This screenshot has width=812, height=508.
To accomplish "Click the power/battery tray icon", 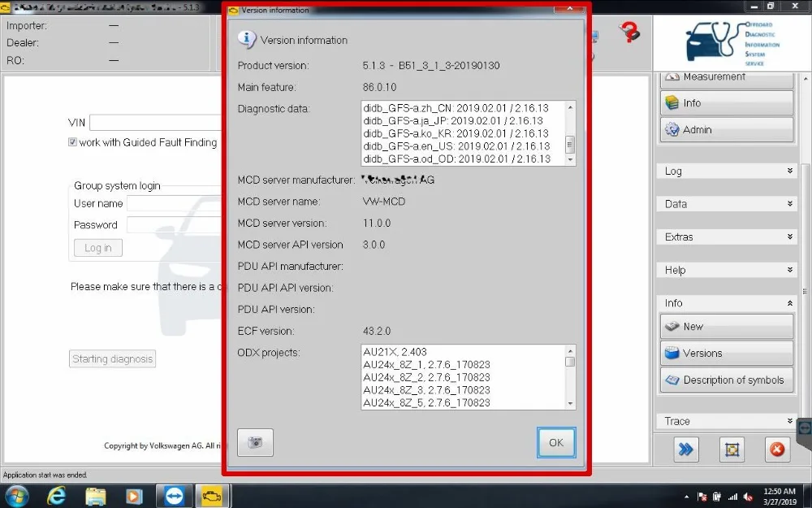I will click(717, 497).
